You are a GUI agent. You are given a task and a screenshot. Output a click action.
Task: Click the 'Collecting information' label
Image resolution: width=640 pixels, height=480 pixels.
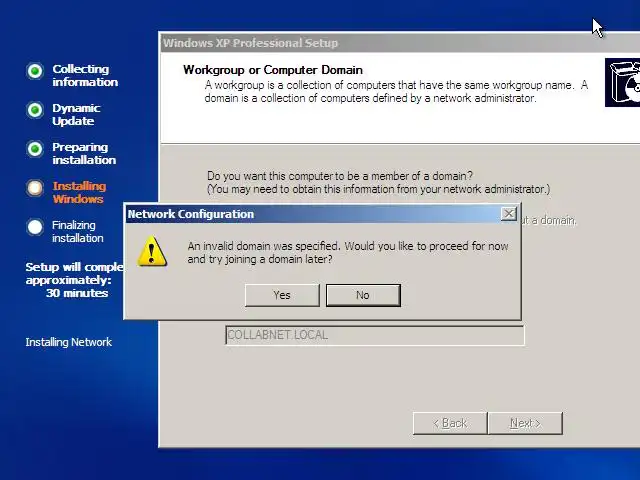(x=85, y=76)
